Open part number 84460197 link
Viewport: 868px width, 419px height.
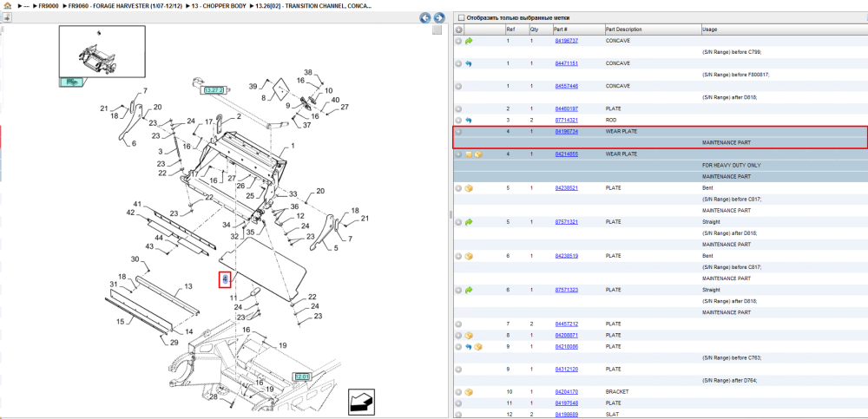[x=566, y=109]
